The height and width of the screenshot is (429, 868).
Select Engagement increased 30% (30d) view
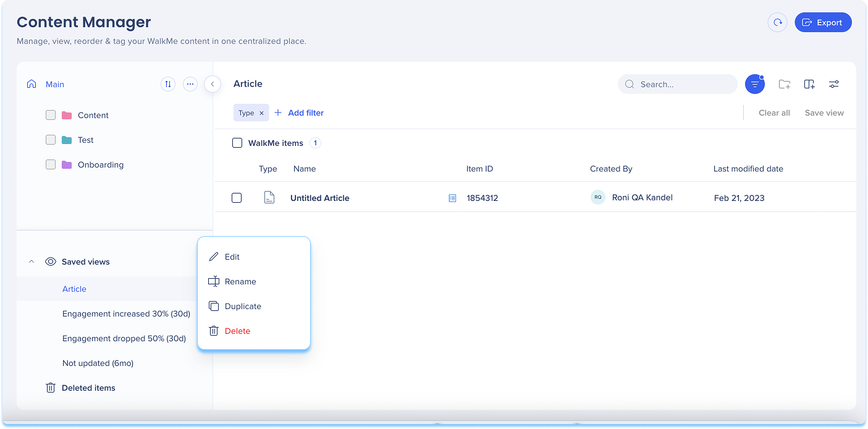(x=126, y=313)
